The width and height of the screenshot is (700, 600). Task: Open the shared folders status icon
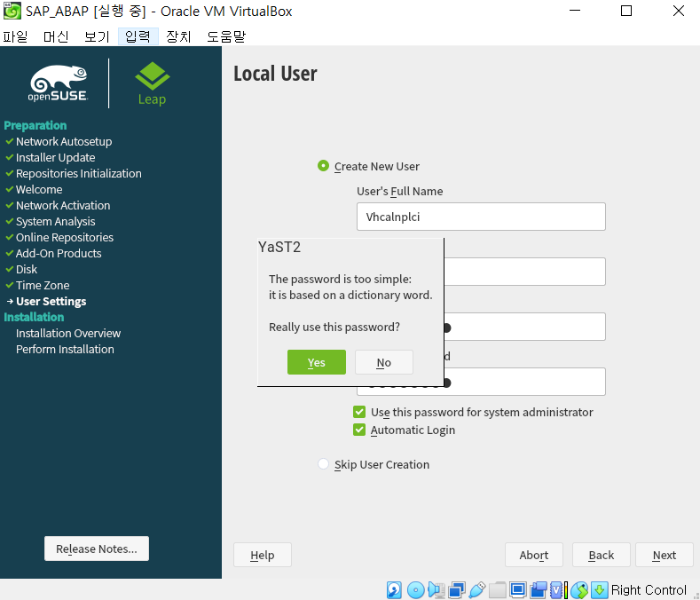[498, 589]
